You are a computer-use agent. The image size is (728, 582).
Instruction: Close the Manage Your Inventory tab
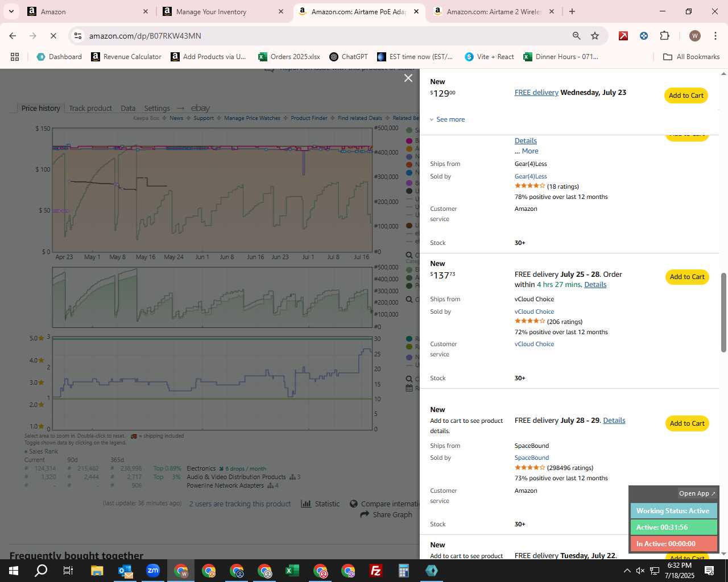pos(280,11)
